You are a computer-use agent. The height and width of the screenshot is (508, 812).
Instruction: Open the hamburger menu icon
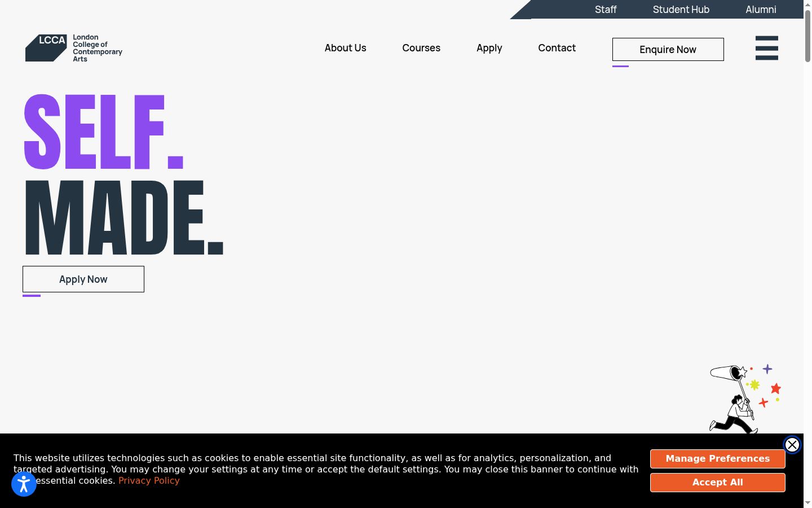[767, 48]
